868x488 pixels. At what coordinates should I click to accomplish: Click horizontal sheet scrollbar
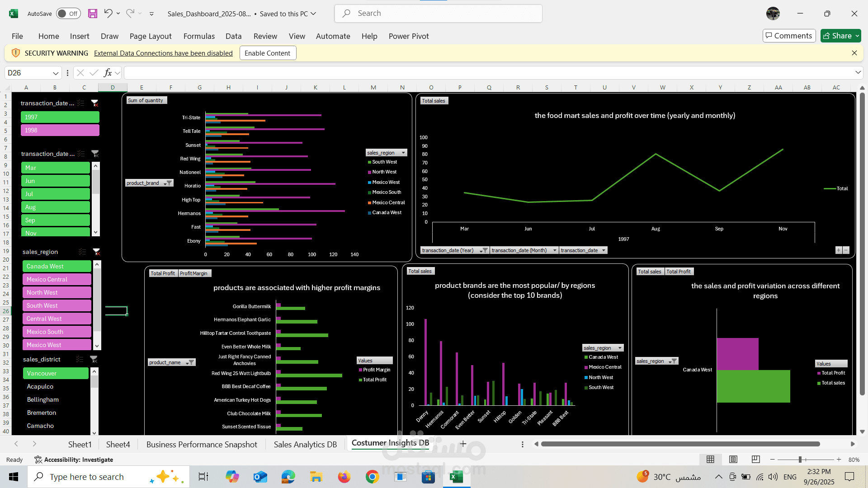[680, 444]
